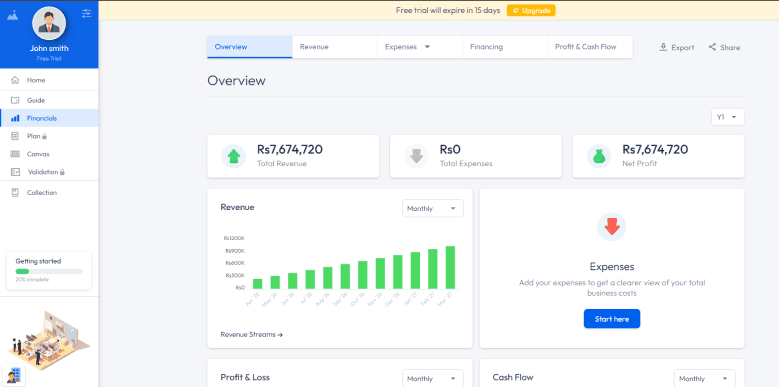Click the grey down-arrow Total Expenses icon

[x=416, y=156]
